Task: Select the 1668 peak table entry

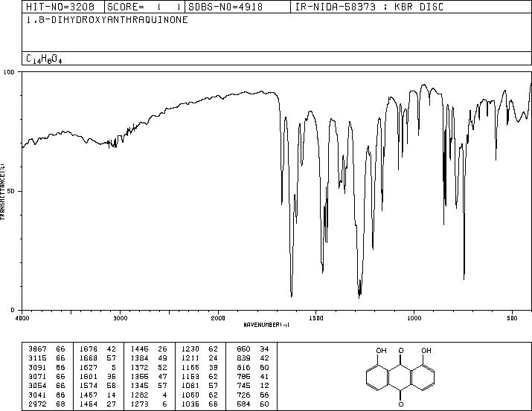Action: (x=97, y=358)
